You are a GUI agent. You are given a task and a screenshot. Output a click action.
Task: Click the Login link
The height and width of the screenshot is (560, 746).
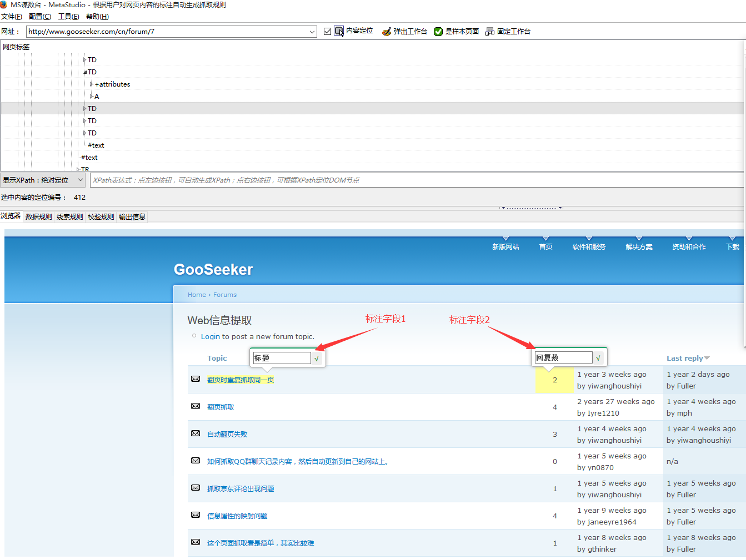pyautogui.click(x=211, y=336)
